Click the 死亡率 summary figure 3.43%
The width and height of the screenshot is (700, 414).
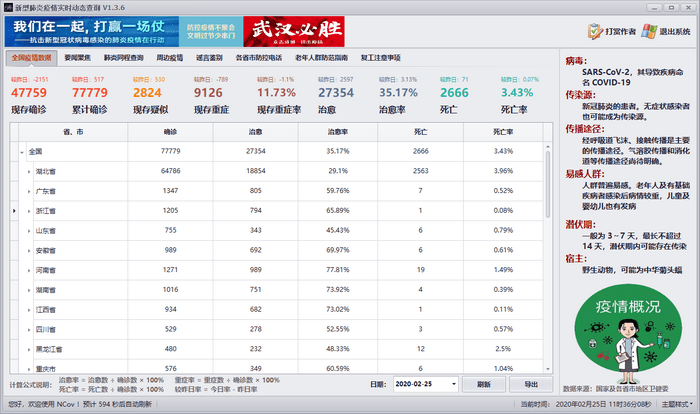point(517,93)
